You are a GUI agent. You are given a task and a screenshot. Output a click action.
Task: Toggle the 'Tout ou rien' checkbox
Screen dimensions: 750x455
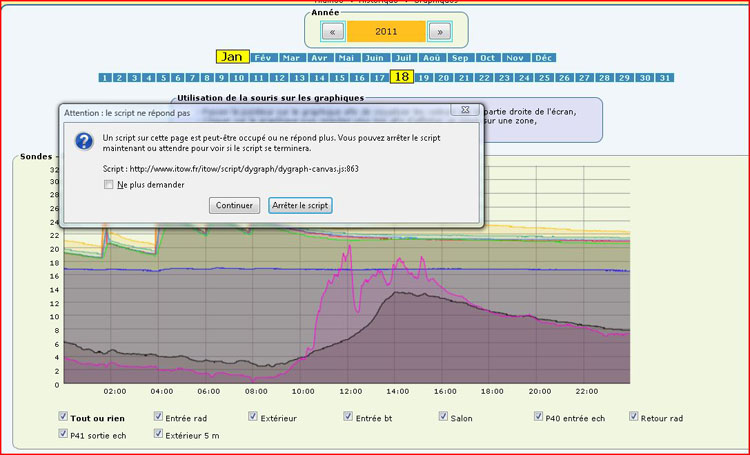(x=64, y=416)
